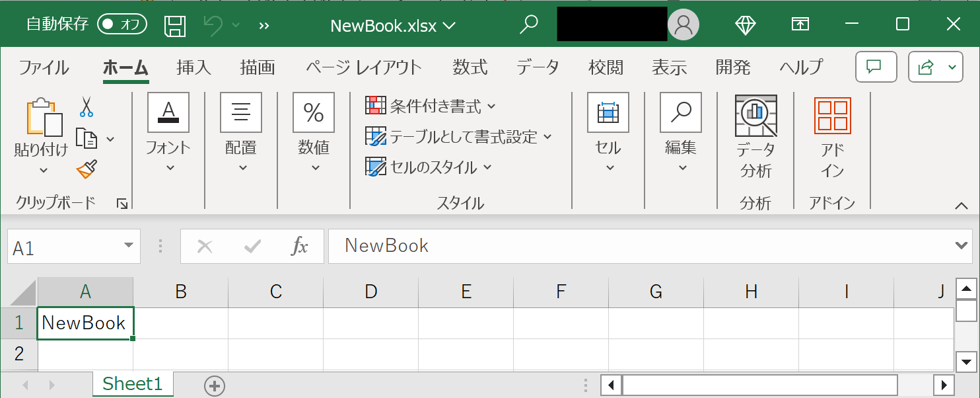Select the Sheet1 tab
The width and height of the screenshot is (980, 398).
(133, 384)
